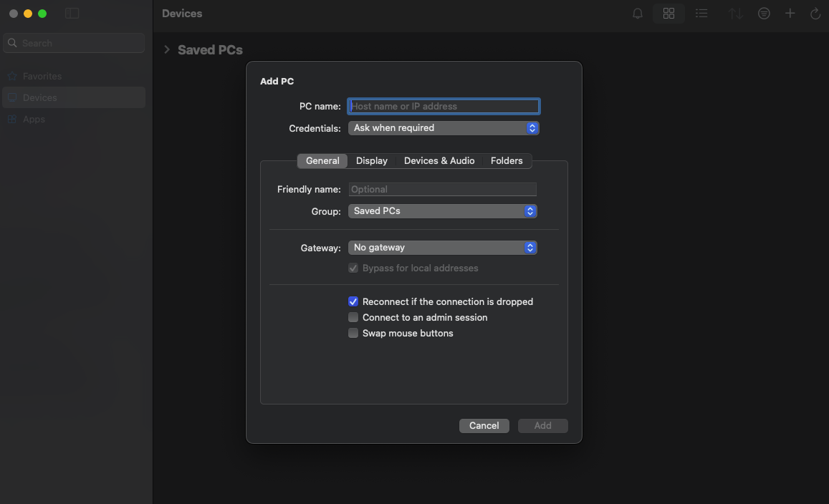829x504 pixels.
Task: Open the Group dropdown
Action: click(x=443, y=210)
